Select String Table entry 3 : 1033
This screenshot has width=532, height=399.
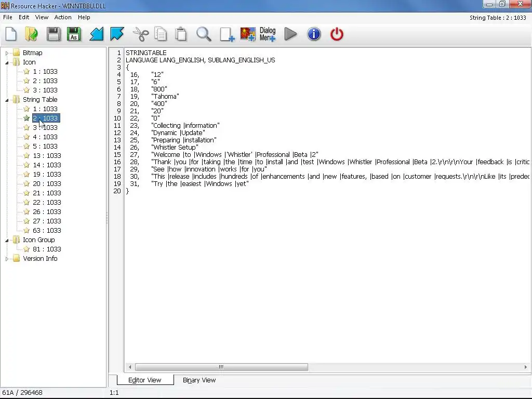[45, 128]
